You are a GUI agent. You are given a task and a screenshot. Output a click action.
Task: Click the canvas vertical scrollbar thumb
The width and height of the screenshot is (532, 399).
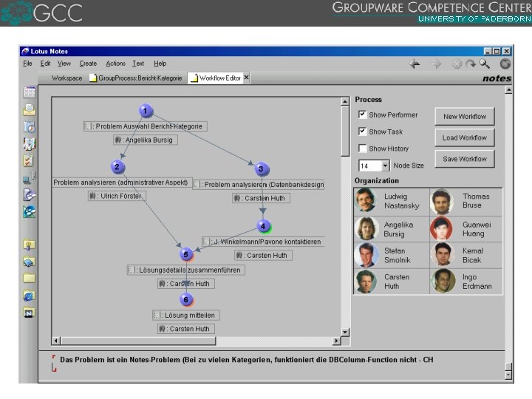(345, 132)
